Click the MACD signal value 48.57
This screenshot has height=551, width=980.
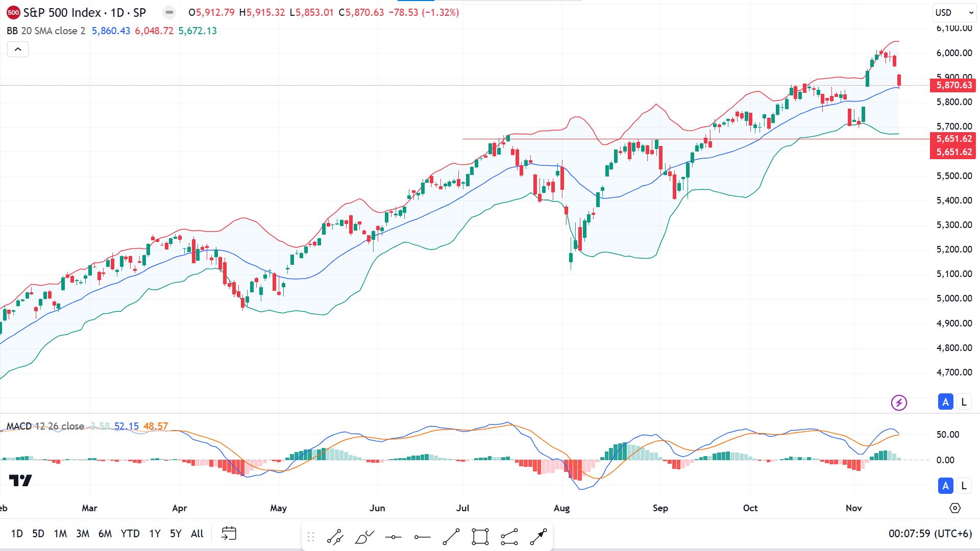[x=156, y=426]
